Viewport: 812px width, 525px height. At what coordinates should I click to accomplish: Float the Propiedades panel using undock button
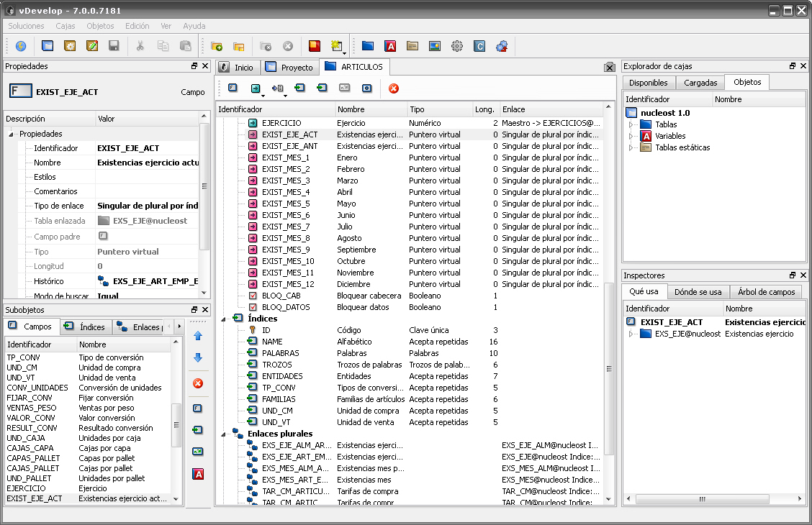point(194,66)
